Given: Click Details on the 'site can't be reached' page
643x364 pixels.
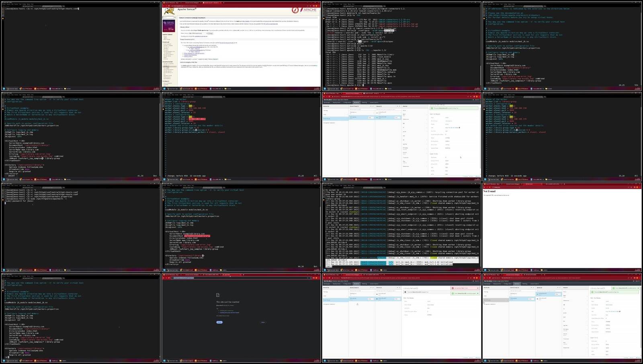Looking at the screenshot, I should point(263,322).
